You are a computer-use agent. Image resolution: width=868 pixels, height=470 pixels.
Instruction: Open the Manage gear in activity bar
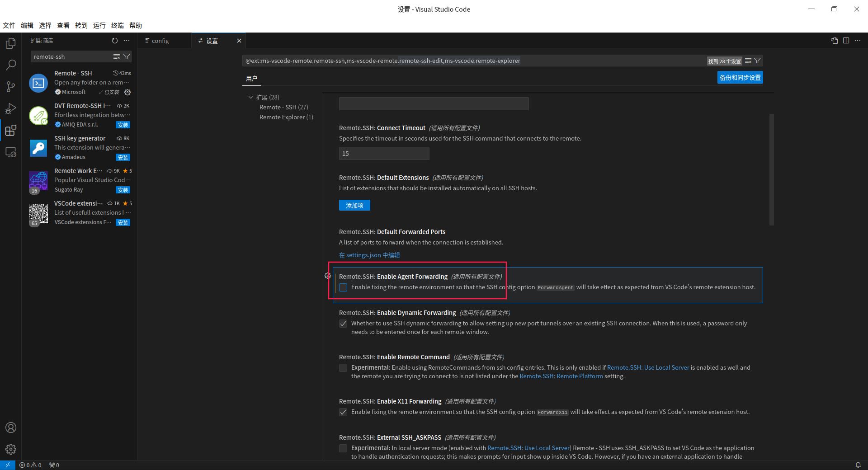tap(11, 449)
